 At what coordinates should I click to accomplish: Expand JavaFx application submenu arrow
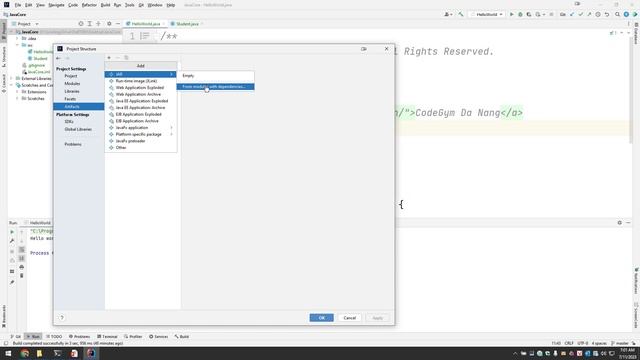pyautogui.click(x=171, y=128)
